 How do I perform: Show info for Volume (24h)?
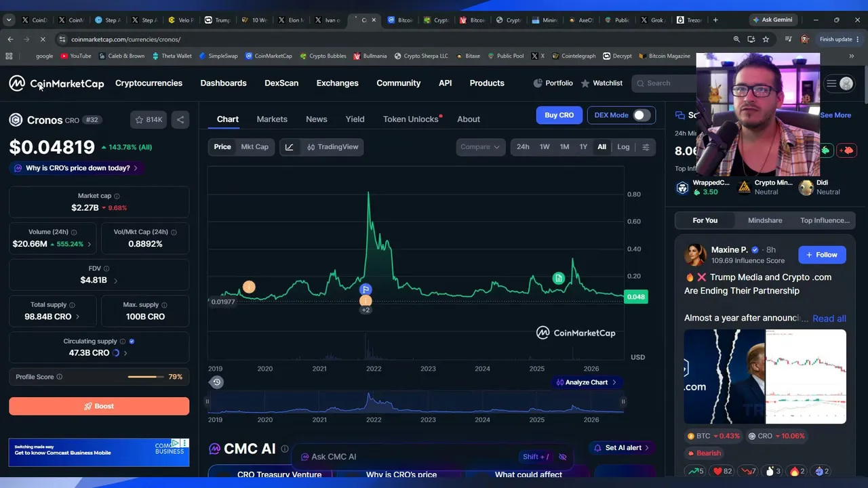pos(74,232)
